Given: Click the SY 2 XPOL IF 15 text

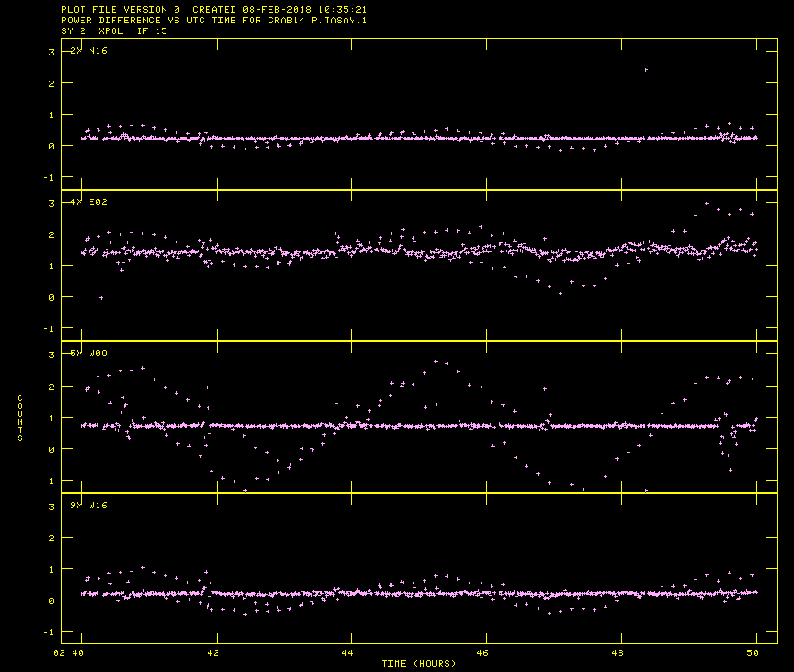Looking at the screenshot, I should pyautogui.click(x=114, y=31).
